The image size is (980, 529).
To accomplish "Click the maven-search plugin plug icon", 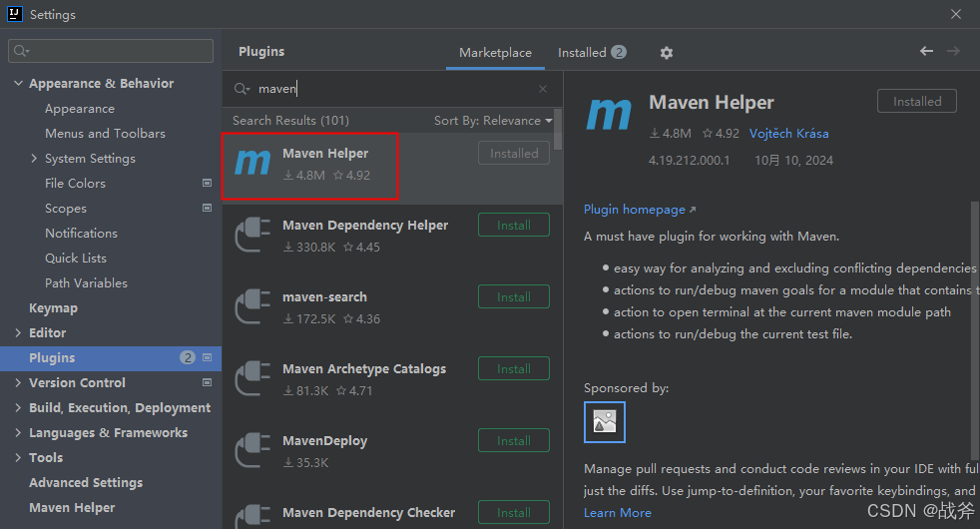I will point(252,307).
